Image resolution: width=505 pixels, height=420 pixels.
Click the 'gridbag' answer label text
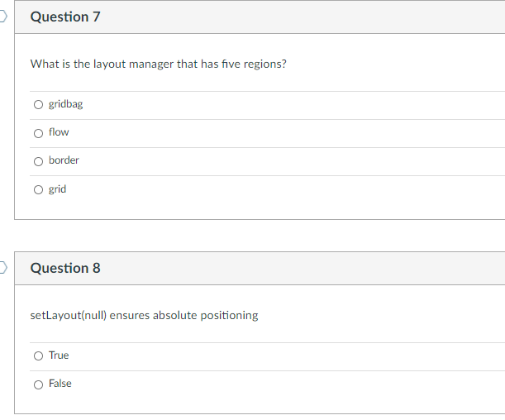point(65,104)
